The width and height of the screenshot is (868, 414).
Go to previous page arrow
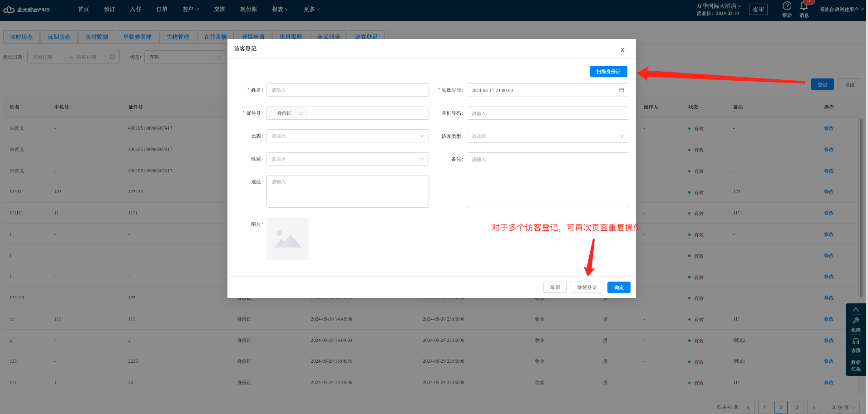click(x=748, y=407)
